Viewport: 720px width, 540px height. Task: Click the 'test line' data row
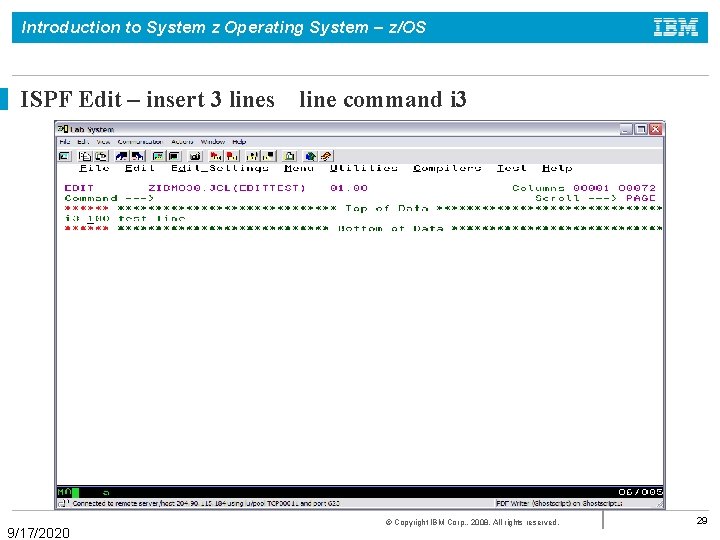click(152, 219)
